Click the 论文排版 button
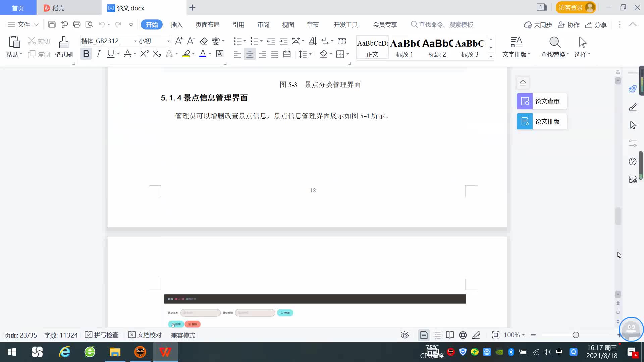The height and width of the screenshot is (362, 644). 542,121
